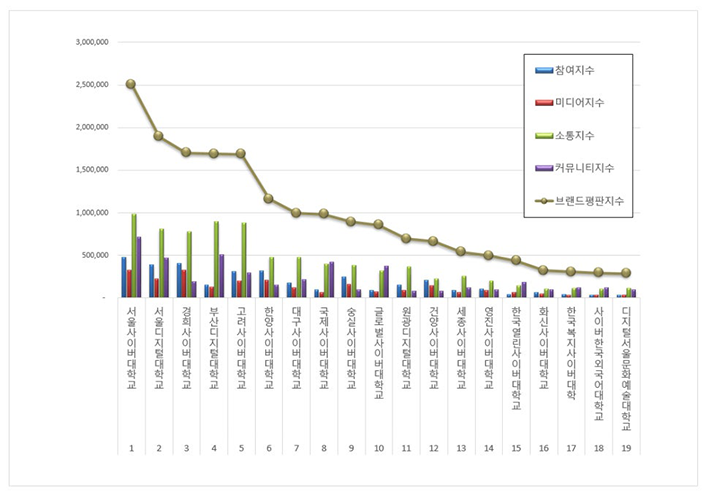The width and height of the screenshot is (706, 493).
Task: Select the line marker above 부산디지털대학교
Action: click(213, 154)
